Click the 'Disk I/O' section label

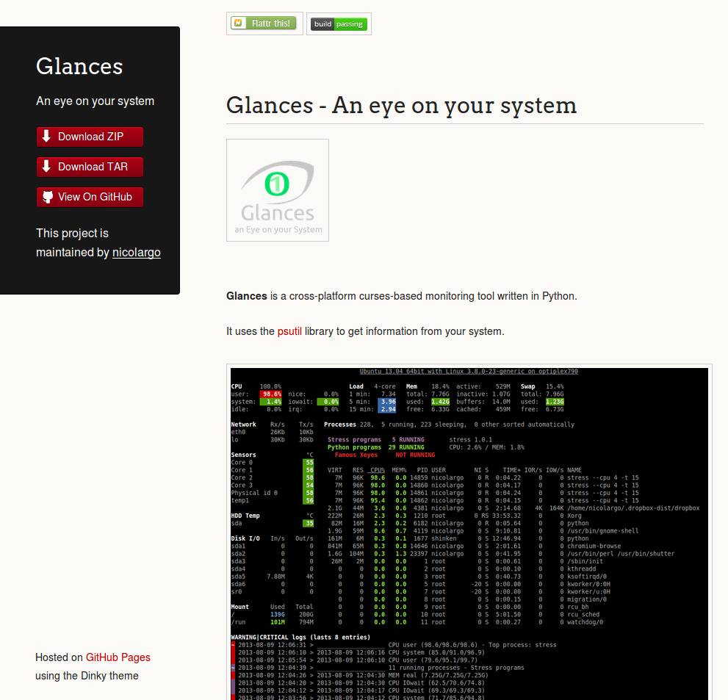pyautogui.click(x=245, y=538)
